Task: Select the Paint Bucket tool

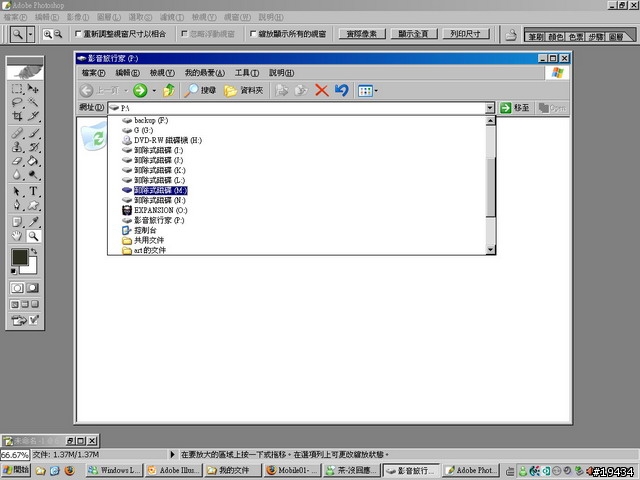Action: tap(33, 161)
